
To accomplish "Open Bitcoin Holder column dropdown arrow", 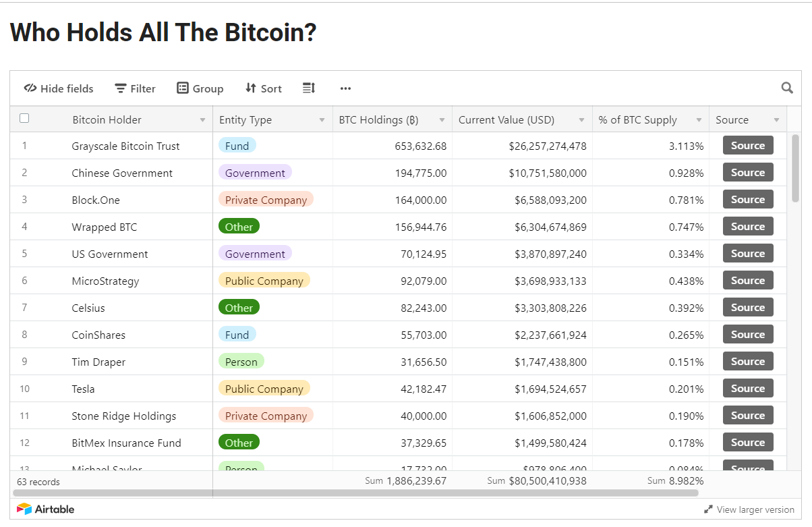I will (202, 120).
